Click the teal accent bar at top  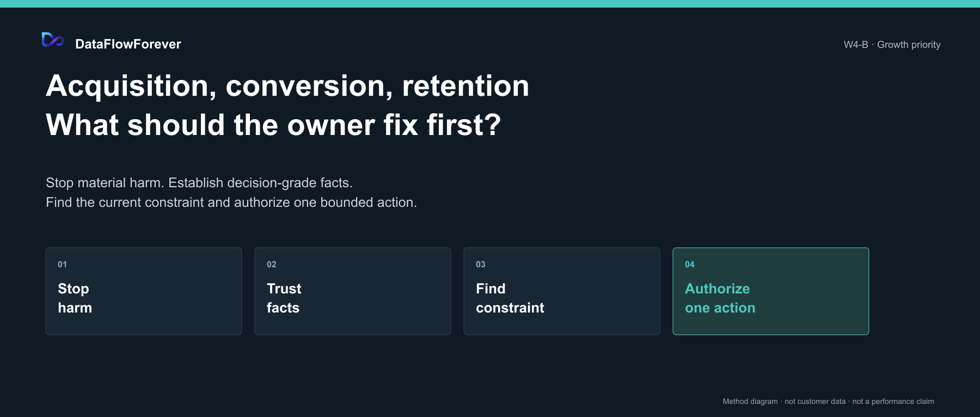pos(490,4)
